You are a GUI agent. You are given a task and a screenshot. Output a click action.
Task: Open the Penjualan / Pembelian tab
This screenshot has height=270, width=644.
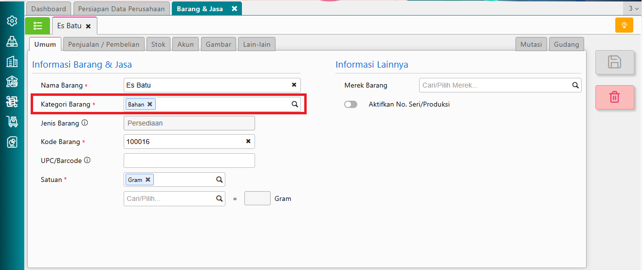(104, 44)
